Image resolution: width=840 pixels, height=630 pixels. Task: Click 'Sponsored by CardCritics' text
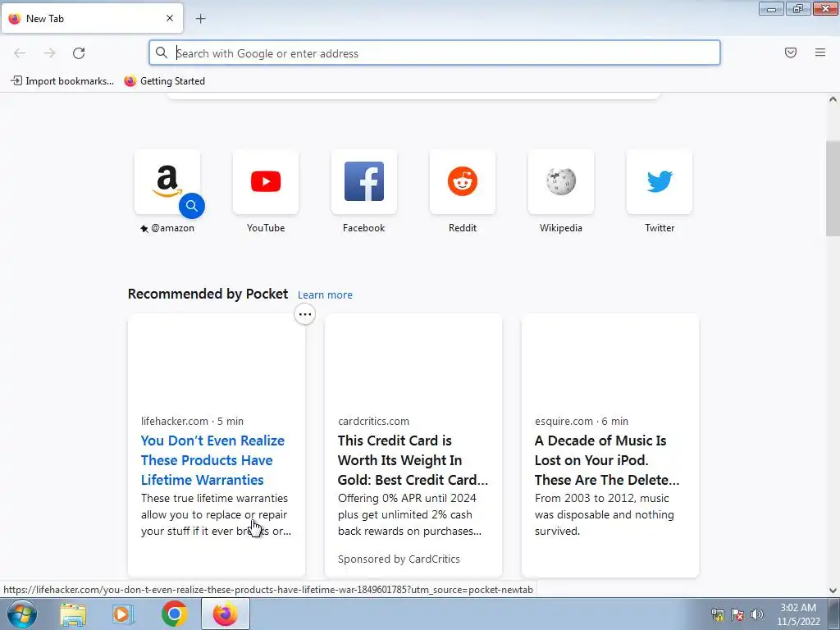[399, 559]
